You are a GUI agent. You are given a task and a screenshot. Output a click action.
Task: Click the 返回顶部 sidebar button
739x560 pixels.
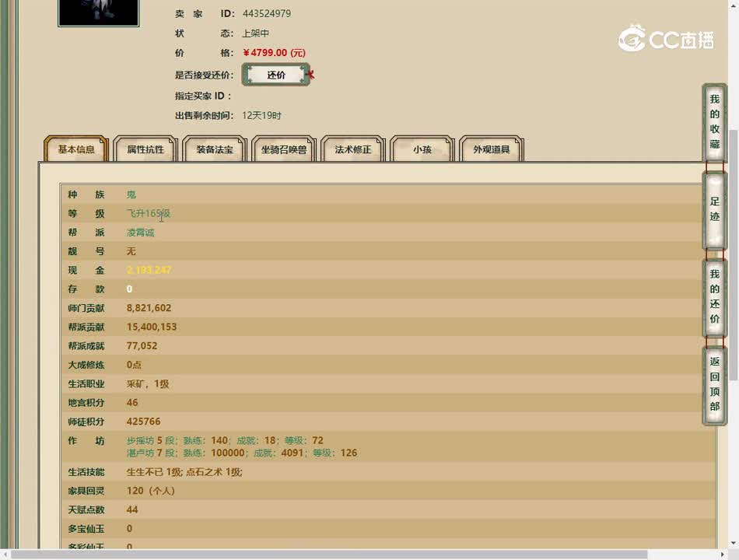coord(714,385)
